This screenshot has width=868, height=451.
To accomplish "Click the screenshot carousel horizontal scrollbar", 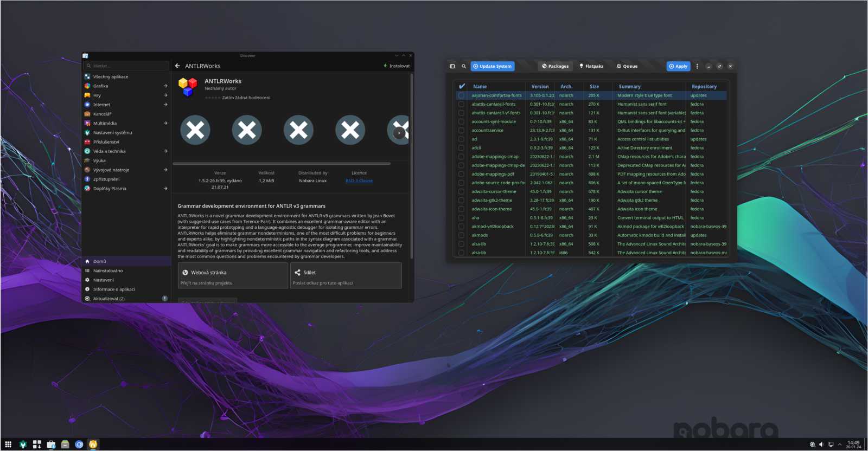I will [282, 163].
